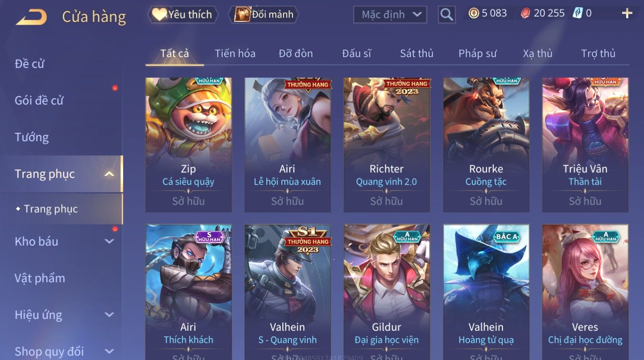Screen dimensions: 644x360
Task: Select the Richter Quang vinh 2.0 skin card
Action: point(387,145)
